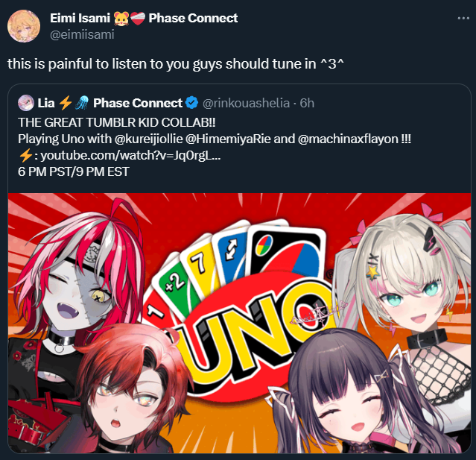Open the @HimemiyaRie mention
The height and width of the screenshot is (460, 476).
pyautogui.click(x=228, y=139)
